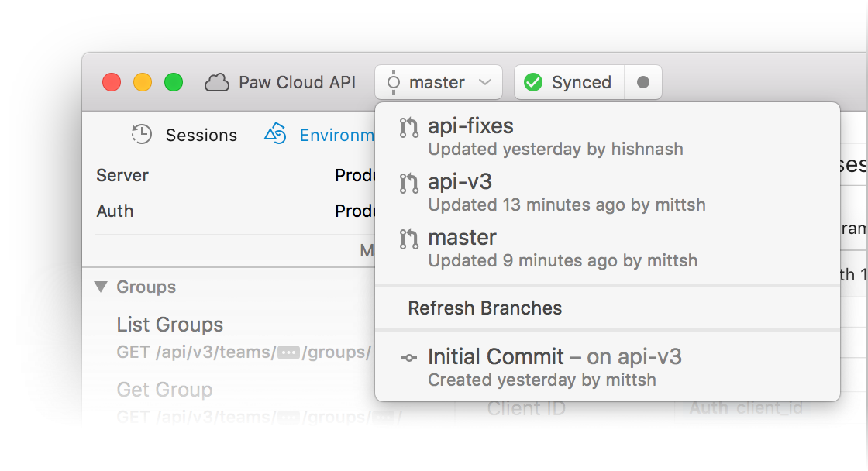The image size is (868, 471).
Task: Click the Environments panel icon
Action: 275,134
